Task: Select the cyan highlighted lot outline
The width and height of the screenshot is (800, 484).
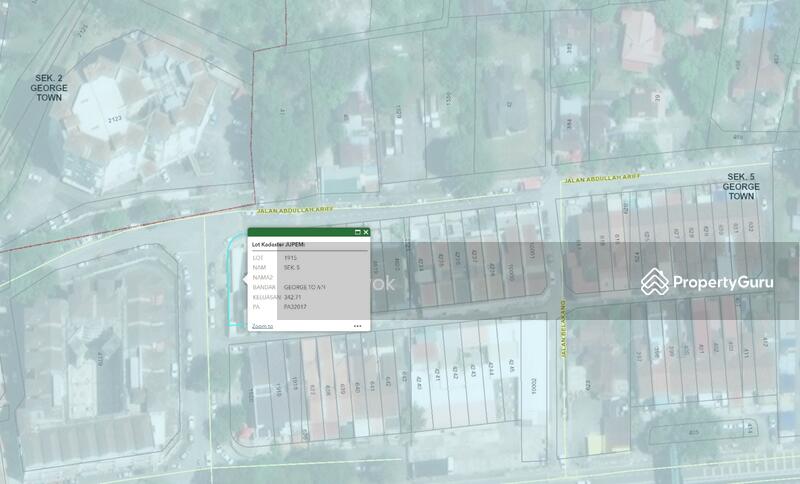Action: [236, 290]
